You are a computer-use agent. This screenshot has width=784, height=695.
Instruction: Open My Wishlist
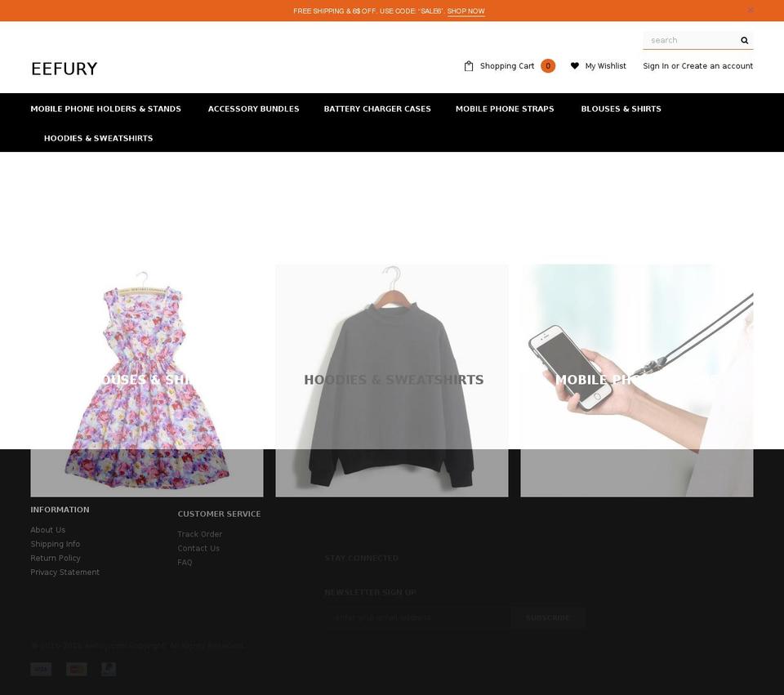tap(605, 66)
